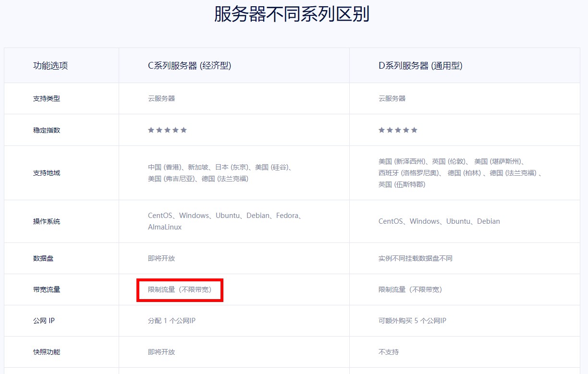Click the 操作系统 row label

tap(47, 221)
